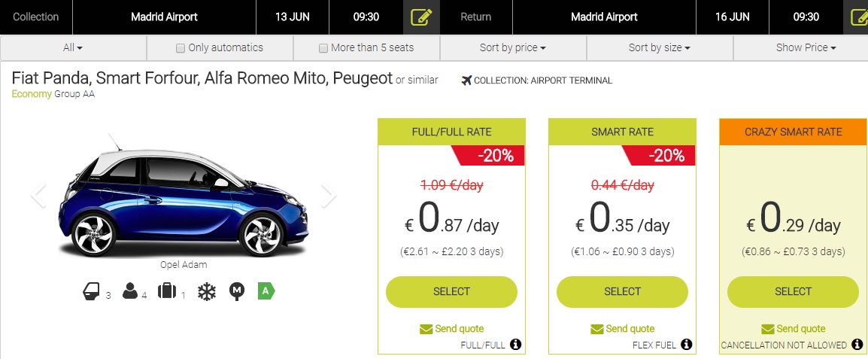Click the green emissions class A badge

[x=266, y=291]
